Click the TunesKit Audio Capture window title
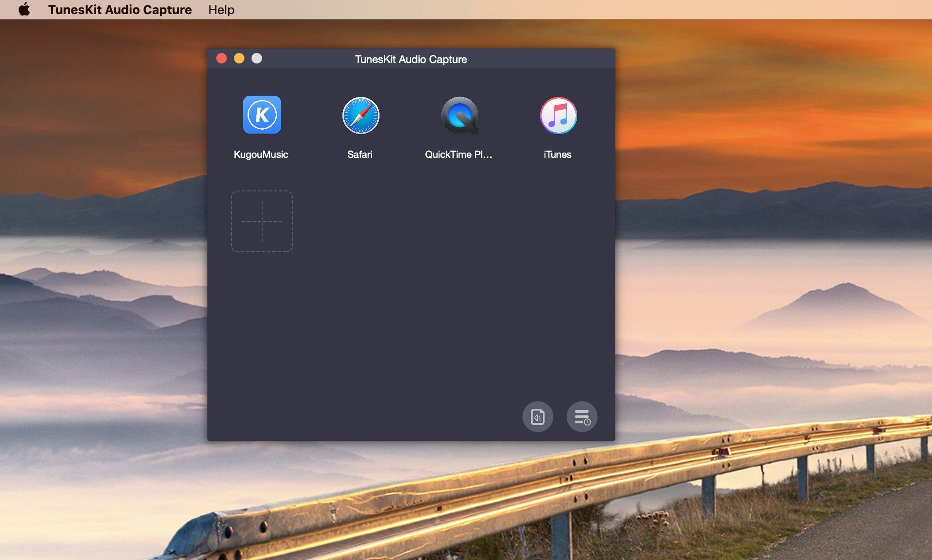 411,59
